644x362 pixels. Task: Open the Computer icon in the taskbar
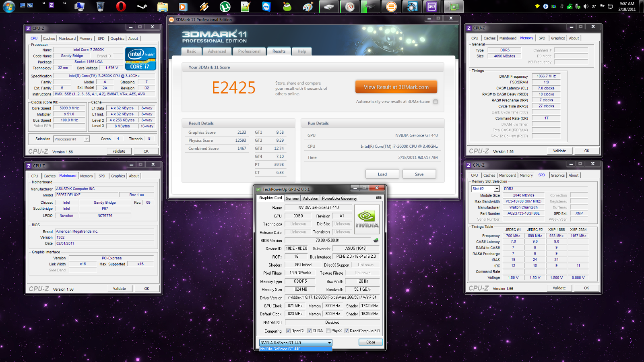pyautogui.click(x=79, y=6)
